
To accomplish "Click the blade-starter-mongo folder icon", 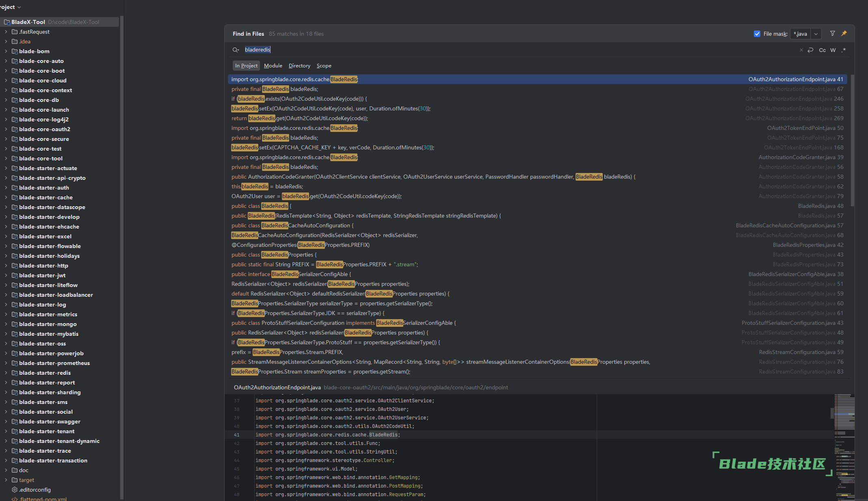I will point(15,324).
